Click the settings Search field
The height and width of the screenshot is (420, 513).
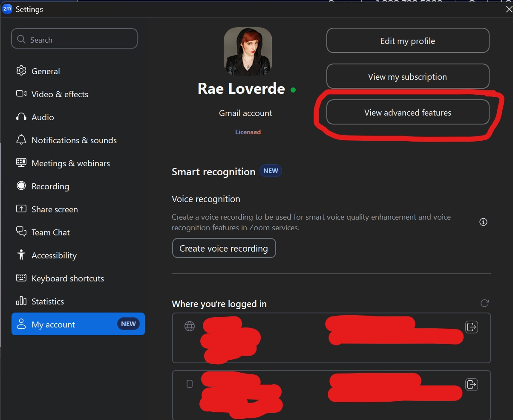tap(75, 40)
